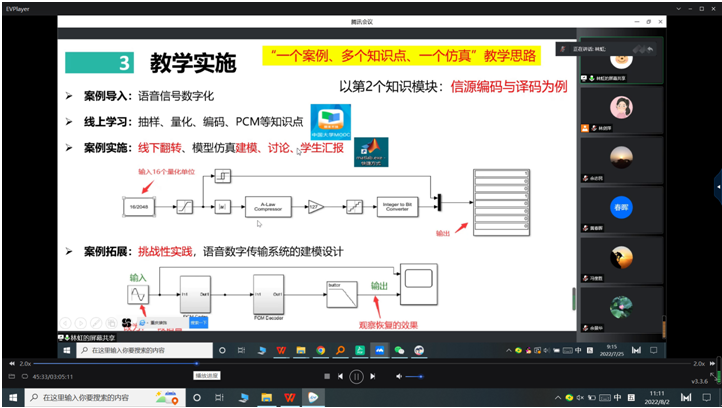Expand the playlist panel arrow on right edge

tap(717, 185)
